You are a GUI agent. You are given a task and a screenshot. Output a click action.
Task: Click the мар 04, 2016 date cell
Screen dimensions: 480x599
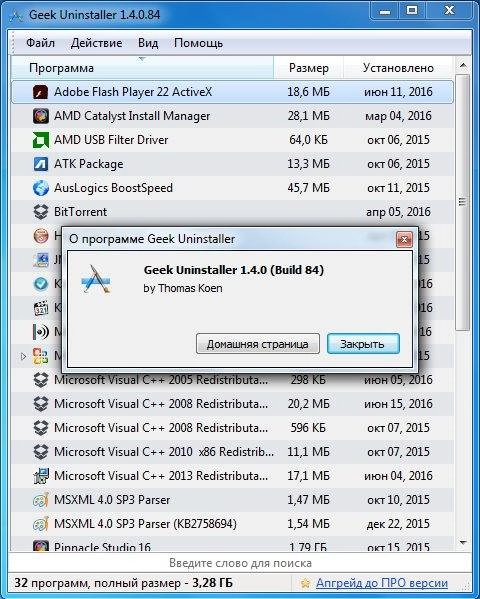point(398,116)
